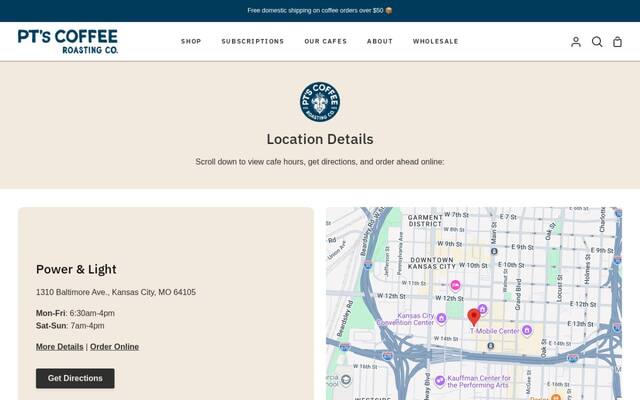Click the scroll down instructions text
640x400 pixels.
(320, 162)
